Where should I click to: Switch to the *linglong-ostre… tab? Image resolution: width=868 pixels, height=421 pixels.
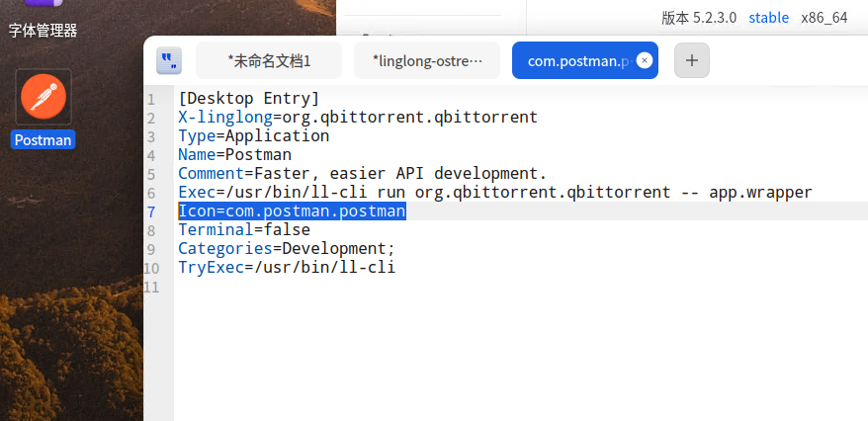[427, 60]
